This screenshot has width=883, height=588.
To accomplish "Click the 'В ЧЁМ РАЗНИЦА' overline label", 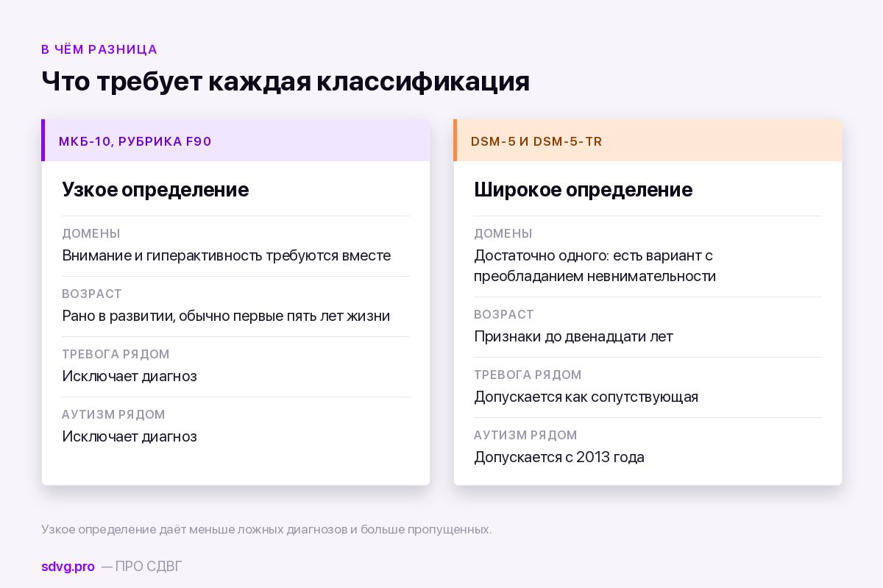I will pyautogui.click(x=99, y=49).
